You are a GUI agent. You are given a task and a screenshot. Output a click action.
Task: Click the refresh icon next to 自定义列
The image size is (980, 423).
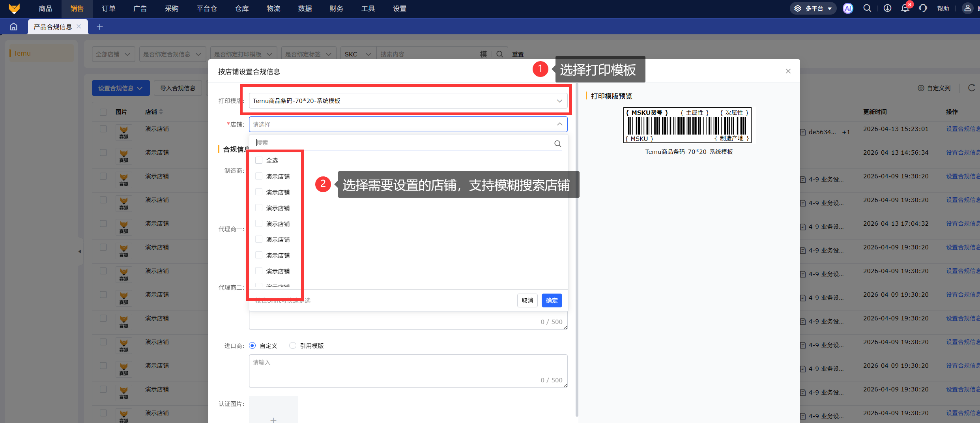pos(971,88)
